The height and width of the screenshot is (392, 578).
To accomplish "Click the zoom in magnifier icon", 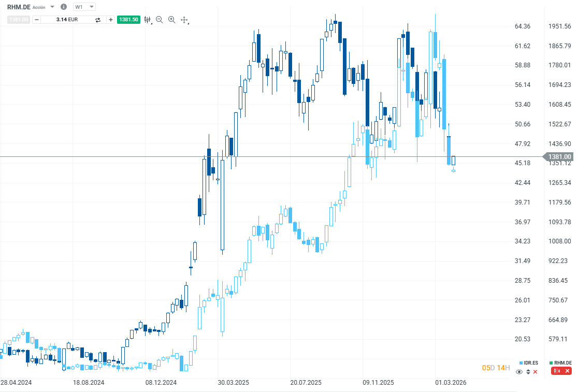I will (171, 20).
